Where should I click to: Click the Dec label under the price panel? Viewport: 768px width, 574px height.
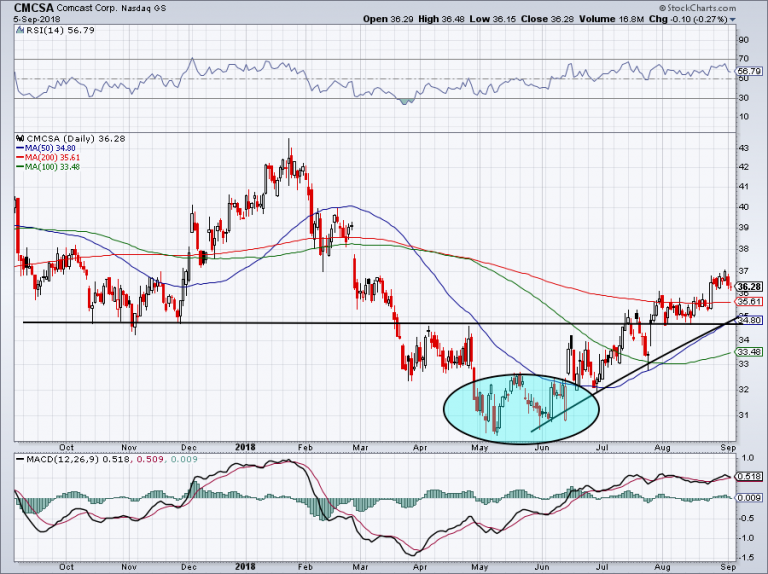pos(189,447)
